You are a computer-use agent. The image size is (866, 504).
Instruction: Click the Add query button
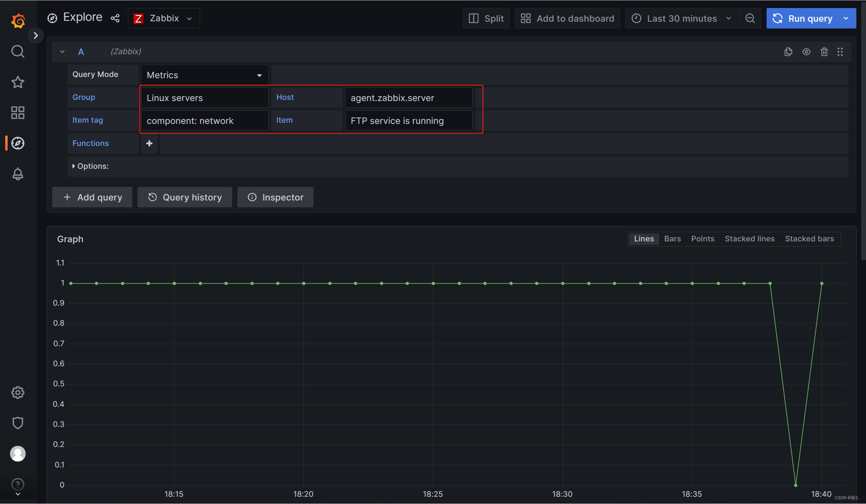(x=92, y=197)
